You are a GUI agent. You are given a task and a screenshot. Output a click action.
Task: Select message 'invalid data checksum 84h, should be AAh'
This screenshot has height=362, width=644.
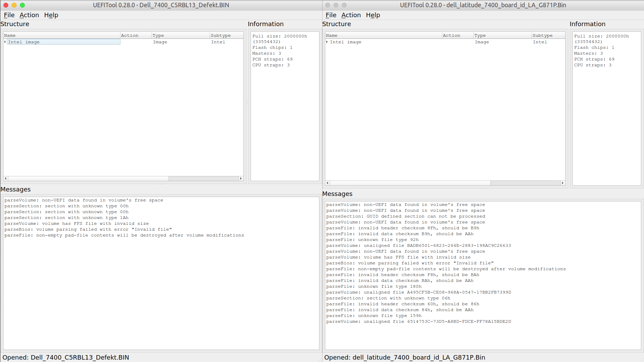tap(400, 310)
